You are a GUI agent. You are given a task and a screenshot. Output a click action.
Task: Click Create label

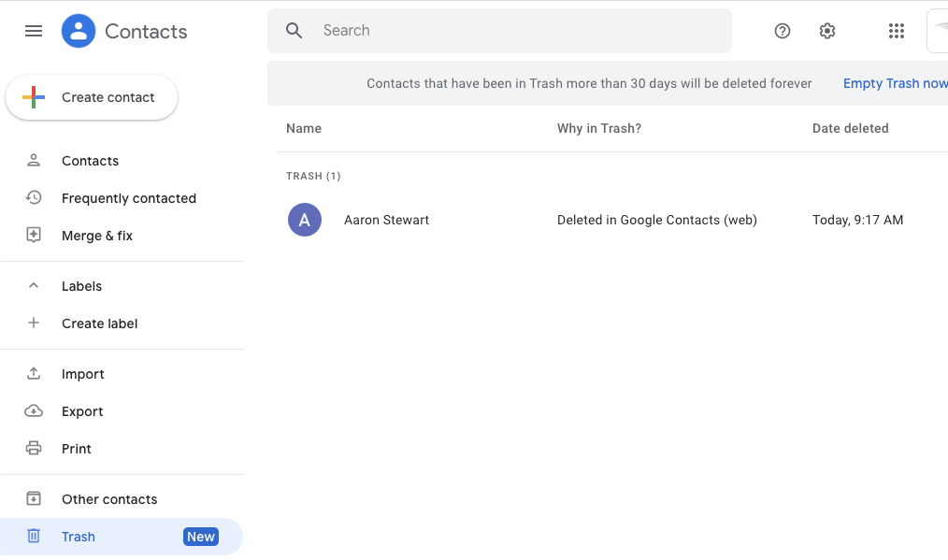click(99, 323)
